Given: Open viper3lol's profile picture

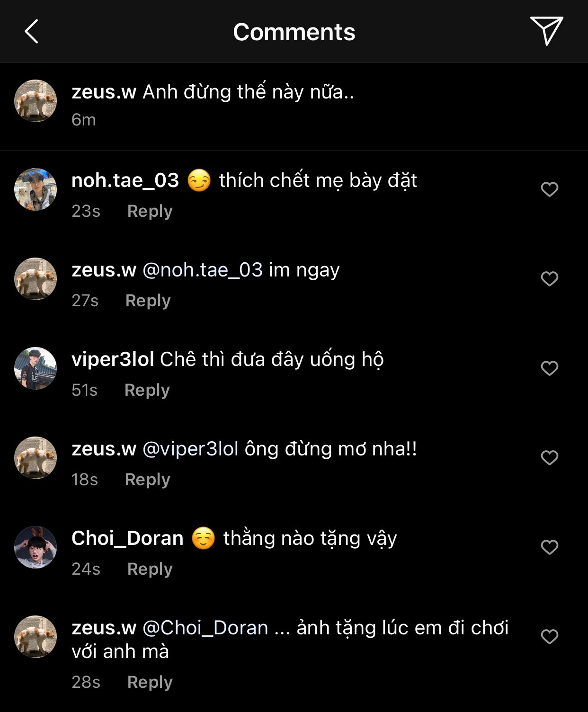Looking at the screenshot, I should (36, 368).
